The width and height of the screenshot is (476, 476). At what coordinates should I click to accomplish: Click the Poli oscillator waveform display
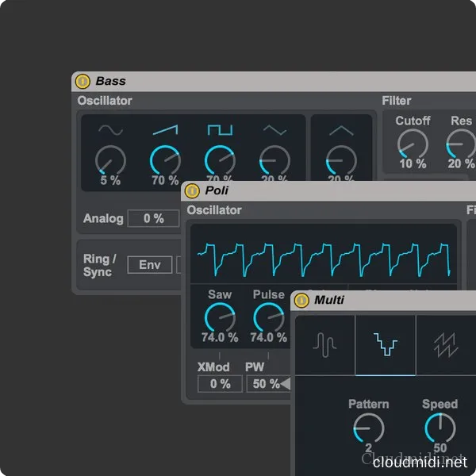click(323, 254)
